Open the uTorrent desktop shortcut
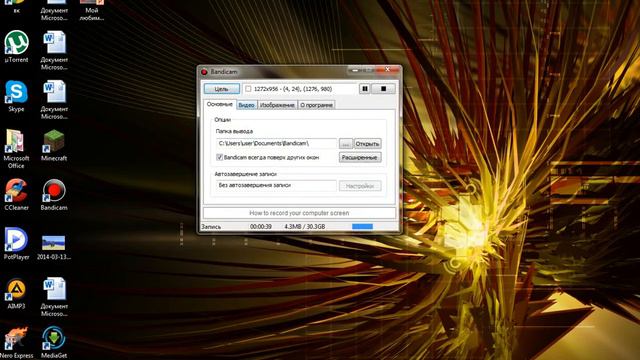 tap(16, 47)
